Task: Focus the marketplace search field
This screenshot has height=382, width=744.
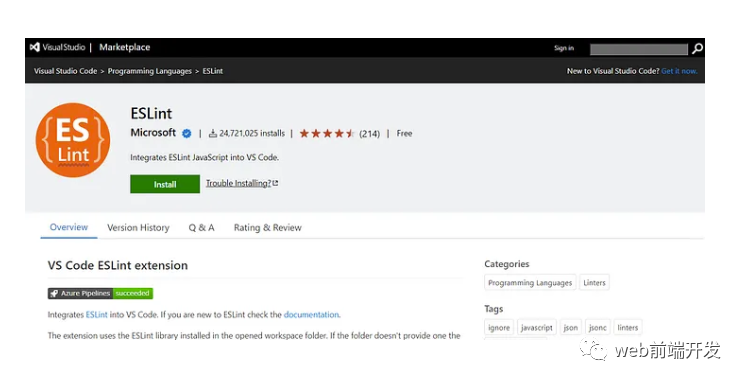Action: (x=639, y=49)
